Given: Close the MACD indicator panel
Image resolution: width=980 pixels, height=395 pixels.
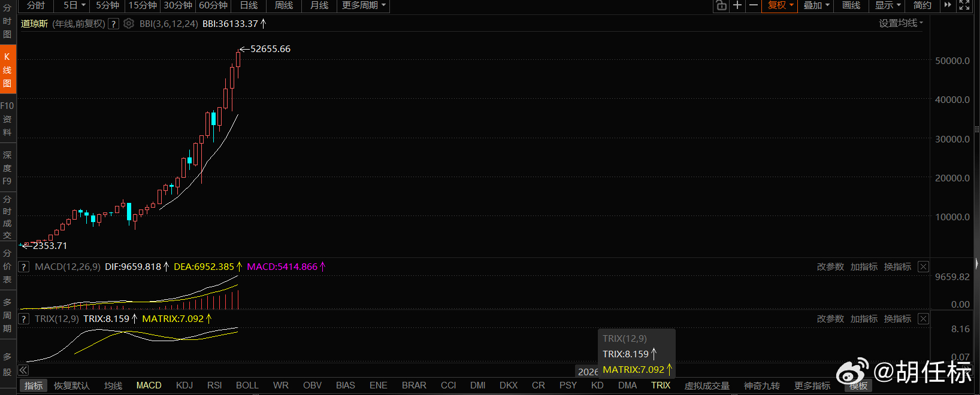Looking at the screenshot, I should [923, 267].
